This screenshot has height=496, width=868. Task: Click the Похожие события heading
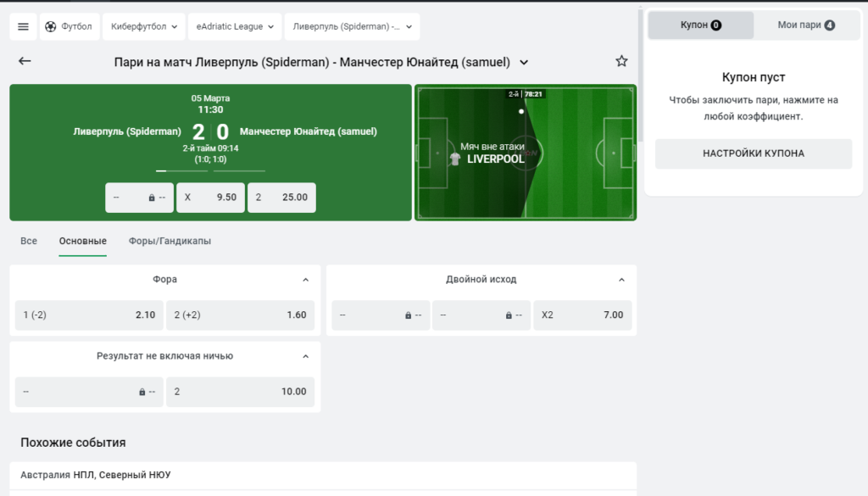pos(73,443)
